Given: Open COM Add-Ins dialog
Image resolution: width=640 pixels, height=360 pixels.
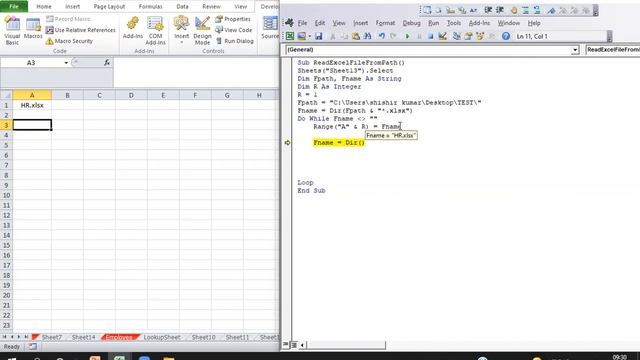Looking at the screenshot, I should [156, 31].
